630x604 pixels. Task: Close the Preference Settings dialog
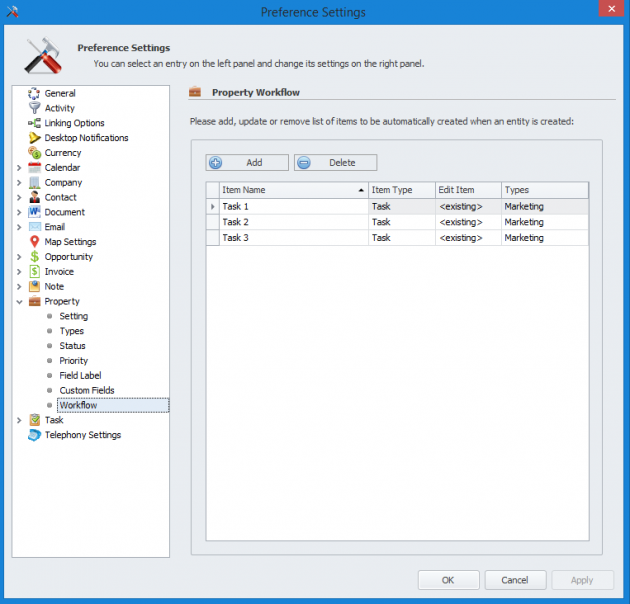click(x=611, y=8)
